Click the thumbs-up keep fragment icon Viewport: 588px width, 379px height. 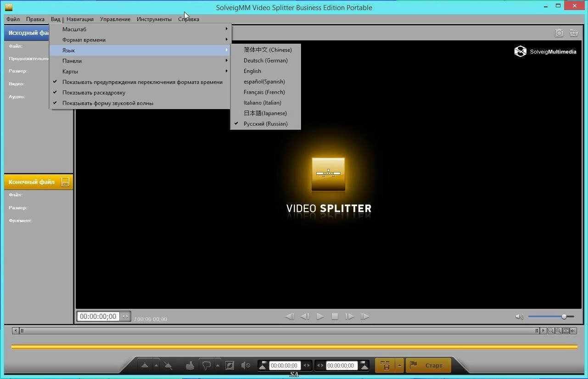(190, 366)
